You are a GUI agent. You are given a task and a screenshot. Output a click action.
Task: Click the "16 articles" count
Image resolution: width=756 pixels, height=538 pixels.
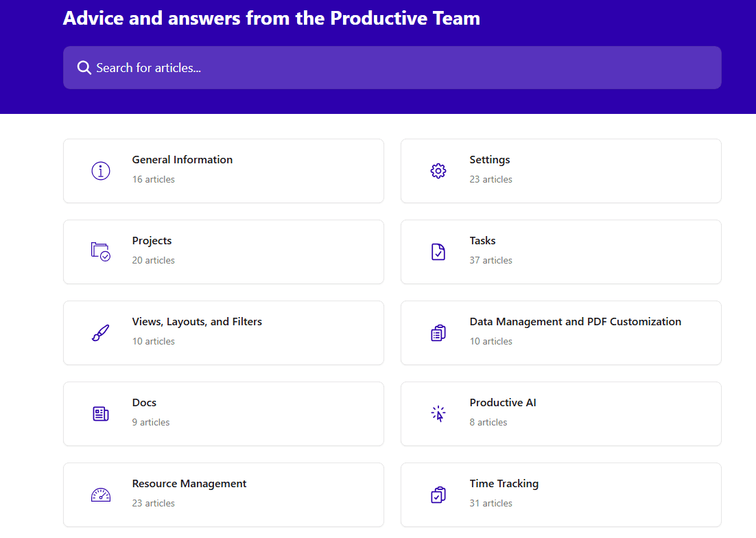(x=153, y=179)
